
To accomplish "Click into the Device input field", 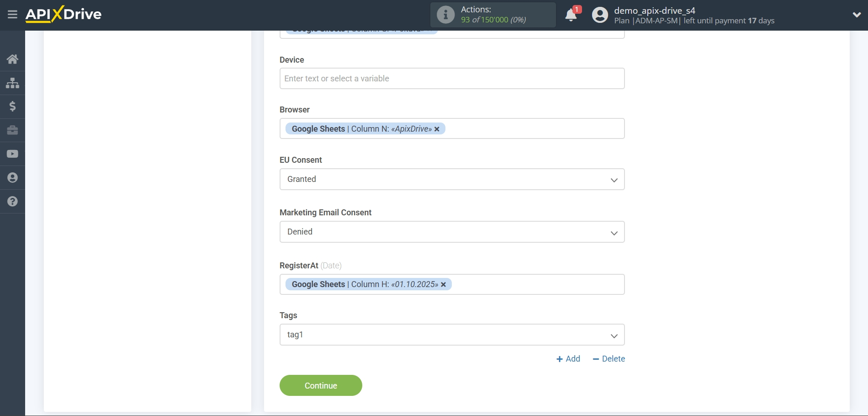I will pyautogui.click(x=452, y=79).
